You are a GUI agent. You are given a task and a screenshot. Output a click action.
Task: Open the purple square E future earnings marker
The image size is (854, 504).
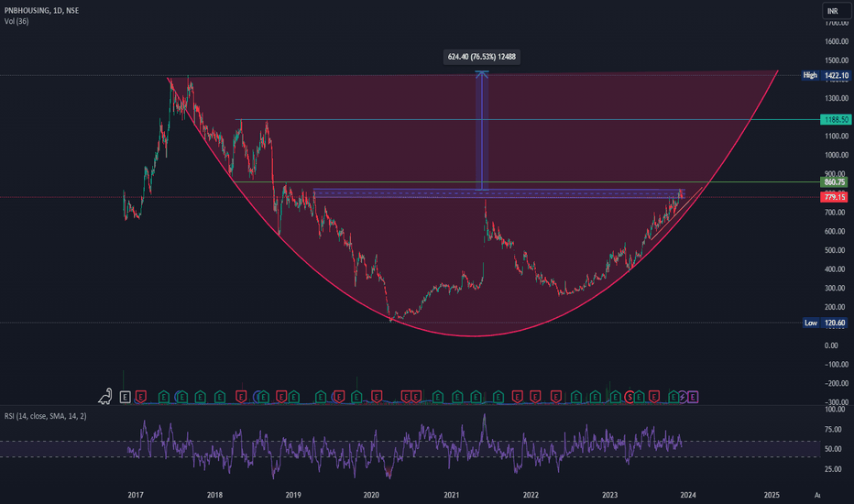[693, 397]
